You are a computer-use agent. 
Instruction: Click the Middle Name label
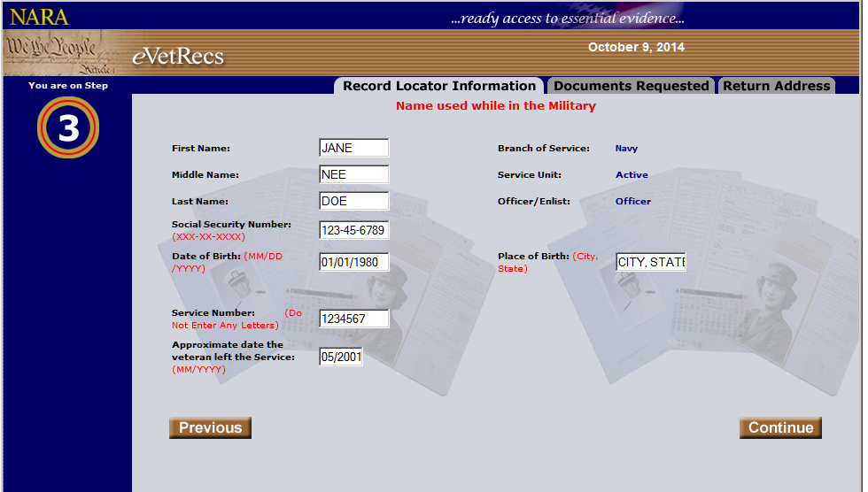(x=205, y=174)
